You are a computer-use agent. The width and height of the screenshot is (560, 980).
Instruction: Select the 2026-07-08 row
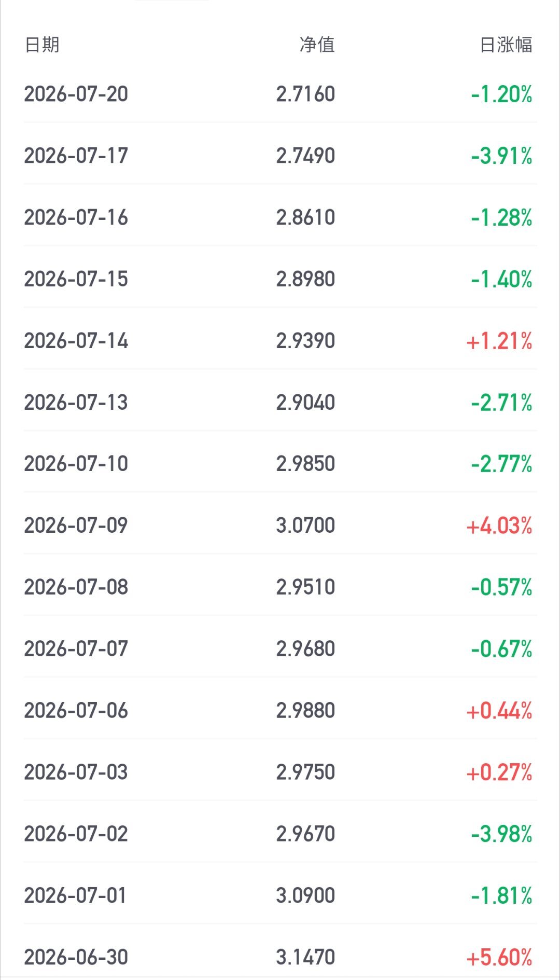280,587
